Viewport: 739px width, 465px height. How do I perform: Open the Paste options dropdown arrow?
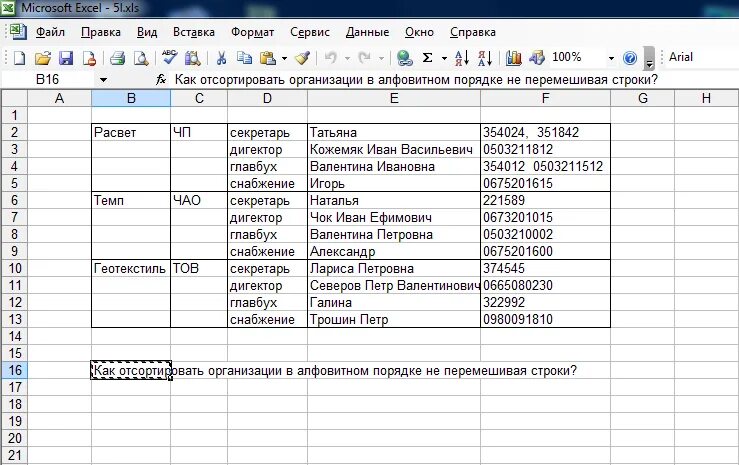[284, 58]
